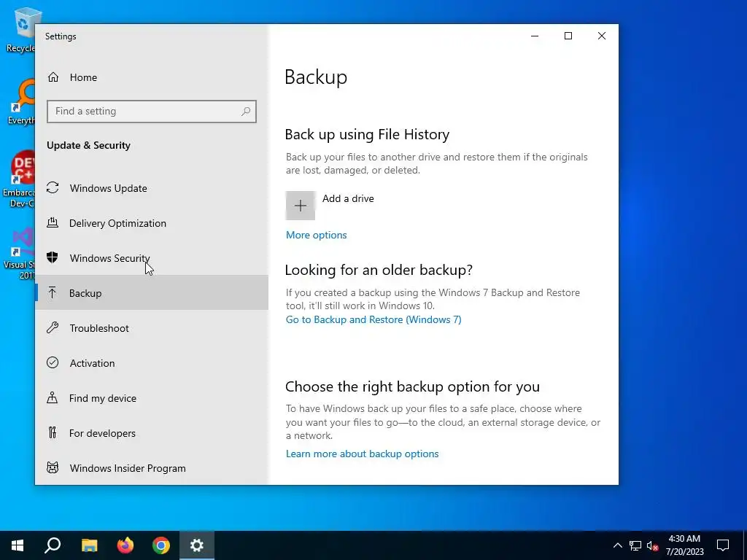Click the Troubleshoot wrench icon

(x=53, y=327)
